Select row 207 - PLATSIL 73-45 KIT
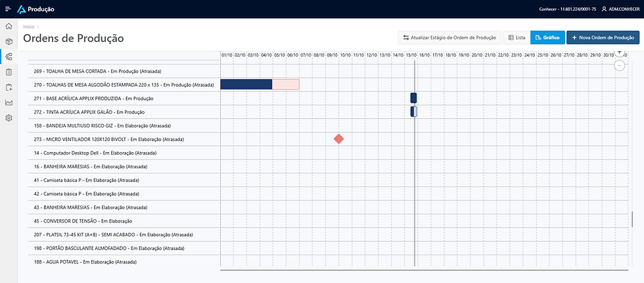Viewport: 644px width, 283px height. [124, 234]
